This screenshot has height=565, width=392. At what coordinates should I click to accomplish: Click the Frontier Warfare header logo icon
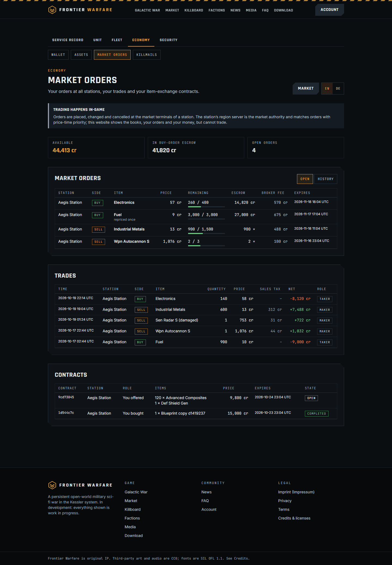pyautogui.click(x=52, y=10)
